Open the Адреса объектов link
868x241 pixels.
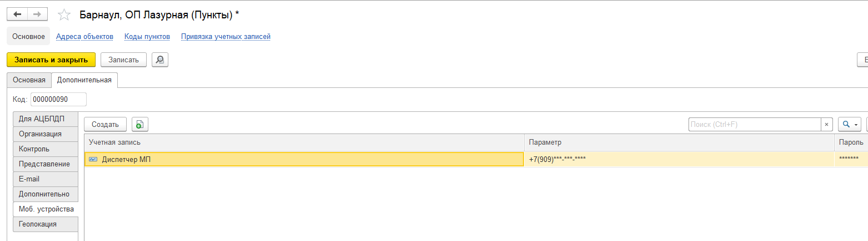tap(84, 37)
